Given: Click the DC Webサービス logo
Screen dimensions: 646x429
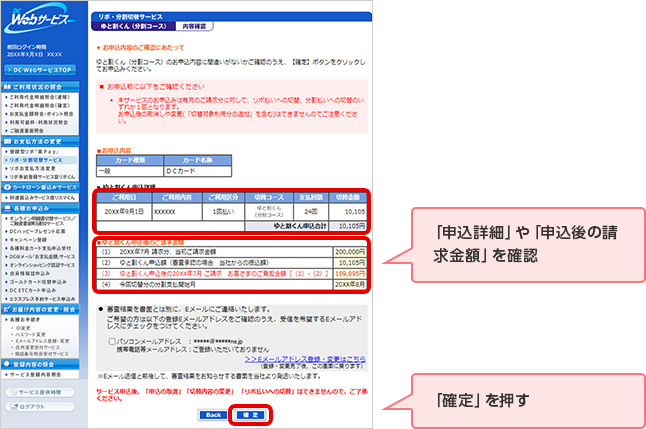Looking at the screenshot, I should [x=40, y=22].
